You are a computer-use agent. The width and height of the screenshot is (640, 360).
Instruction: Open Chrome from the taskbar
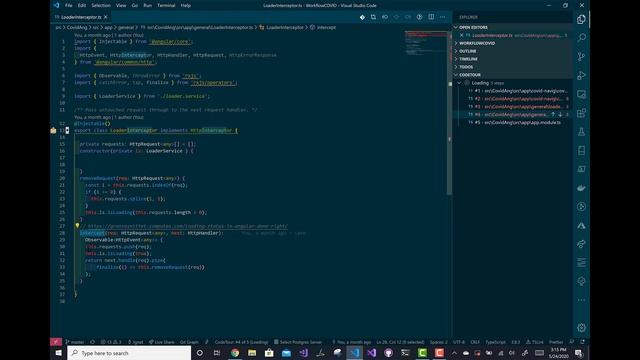(x=235, y=353)
